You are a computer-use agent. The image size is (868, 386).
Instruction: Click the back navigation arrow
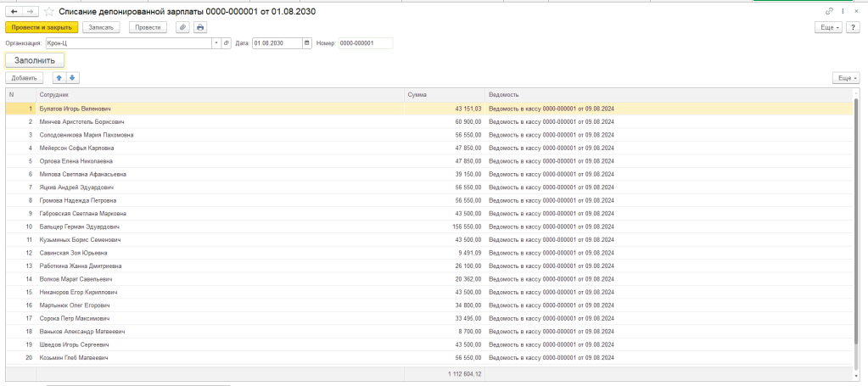coord(14,11)
